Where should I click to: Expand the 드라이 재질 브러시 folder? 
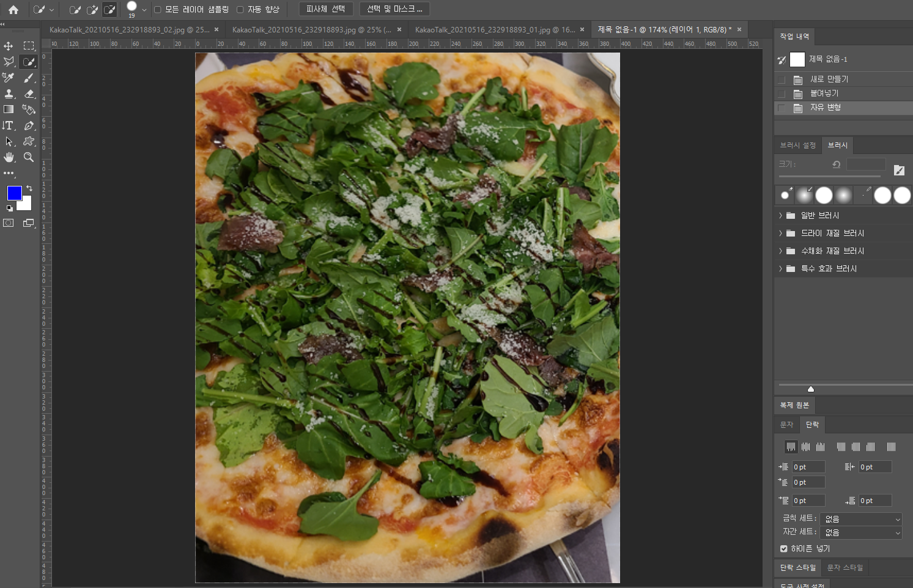click(x=781, y=233)
